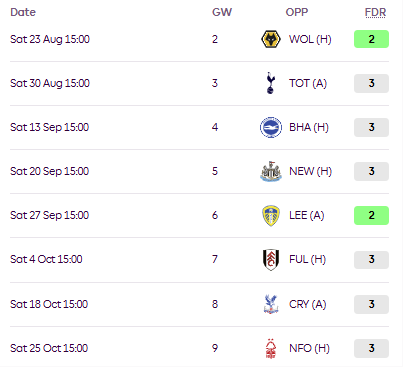Click the Date column header
The image size is (403, 367).
pyautogui.click(x=23, y=12)
